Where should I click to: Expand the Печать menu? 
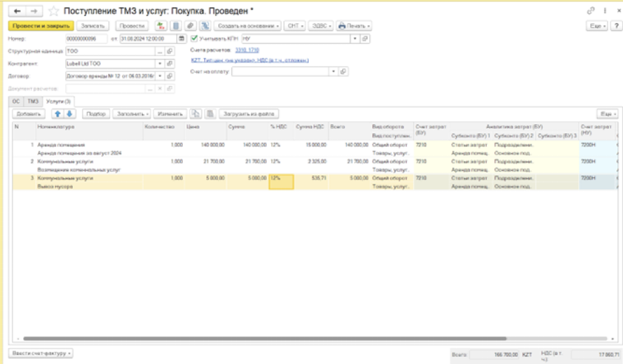354,25
